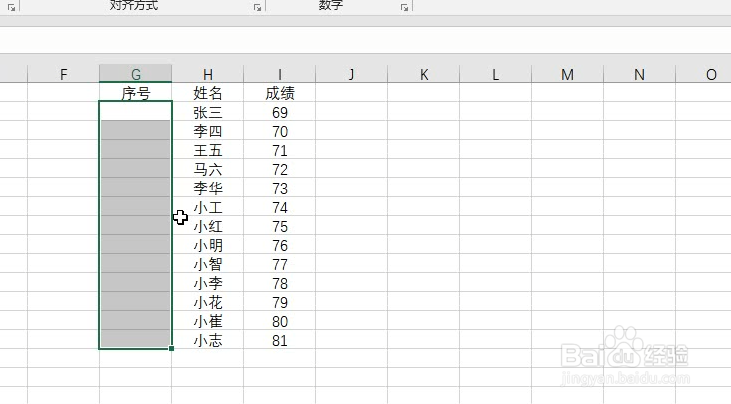Select the cell containing 小花
The image size is (731, 404).
click(207, 301)
